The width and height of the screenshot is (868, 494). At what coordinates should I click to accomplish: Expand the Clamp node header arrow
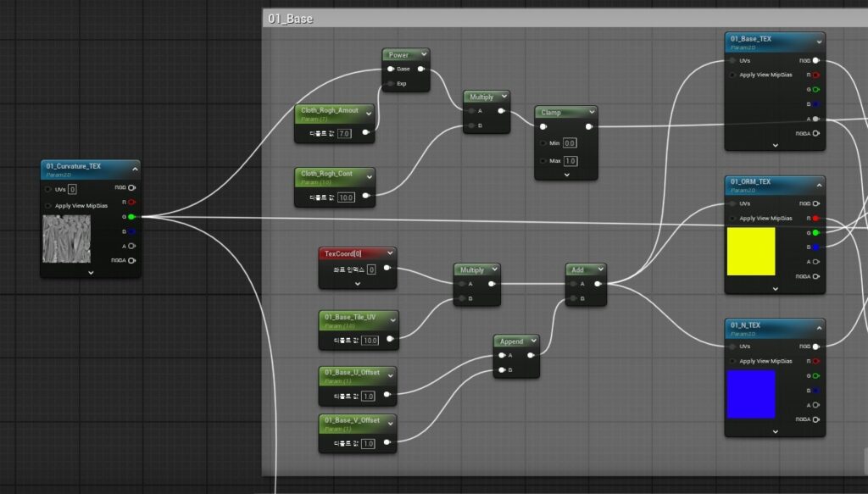point(592,112)
